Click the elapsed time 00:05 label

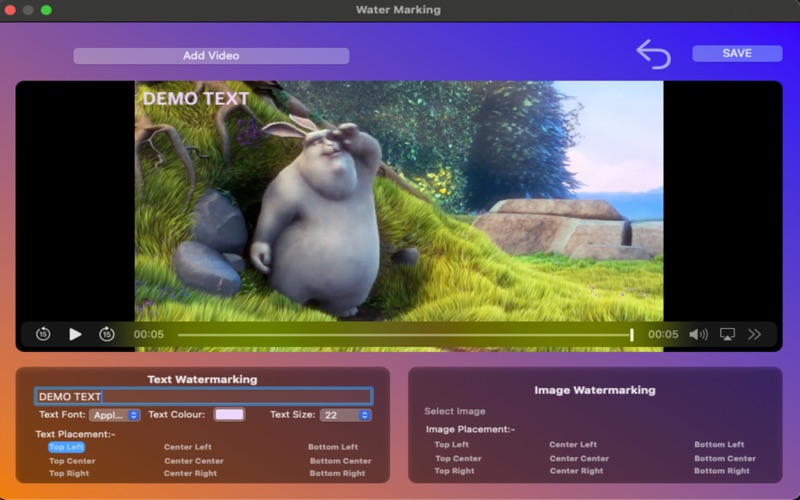coord(149,334)
